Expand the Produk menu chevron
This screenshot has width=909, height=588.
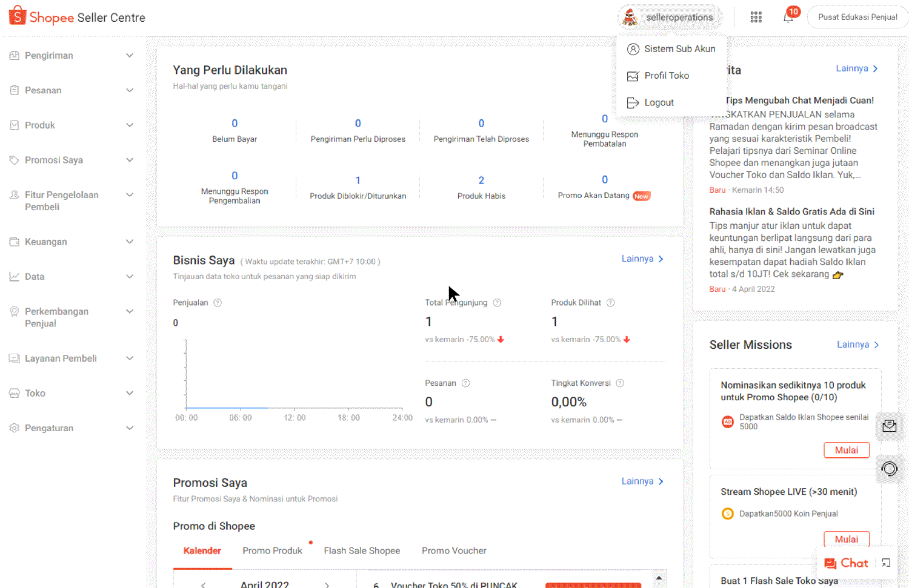point(130,125)
